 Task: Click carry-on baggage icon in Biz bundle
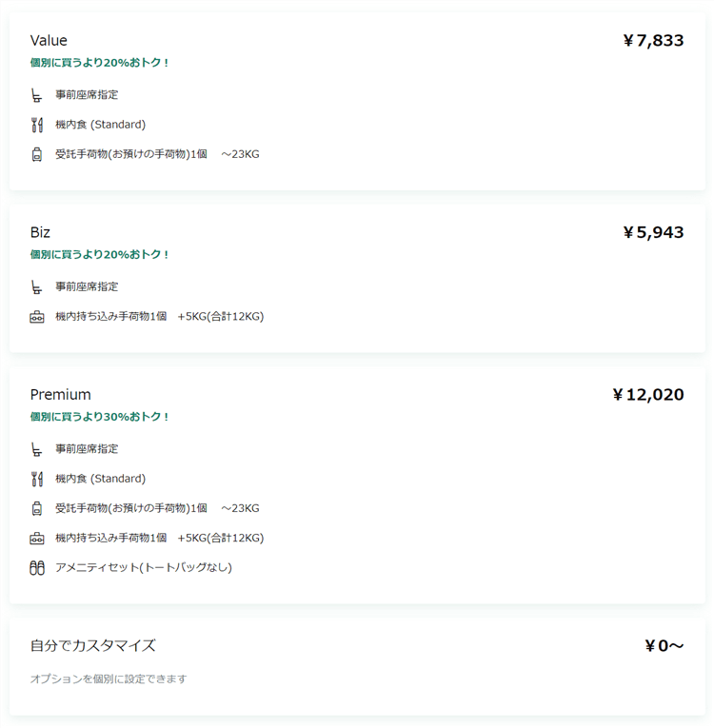pos(37,317)
